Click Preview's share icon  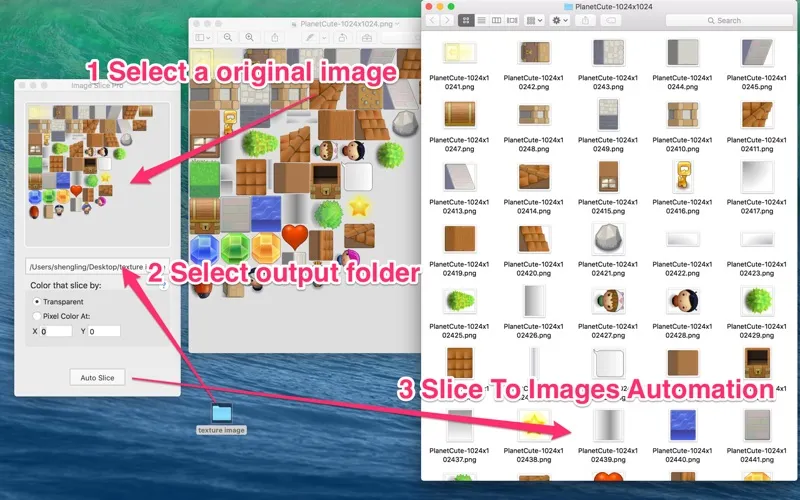pos(274,38)
